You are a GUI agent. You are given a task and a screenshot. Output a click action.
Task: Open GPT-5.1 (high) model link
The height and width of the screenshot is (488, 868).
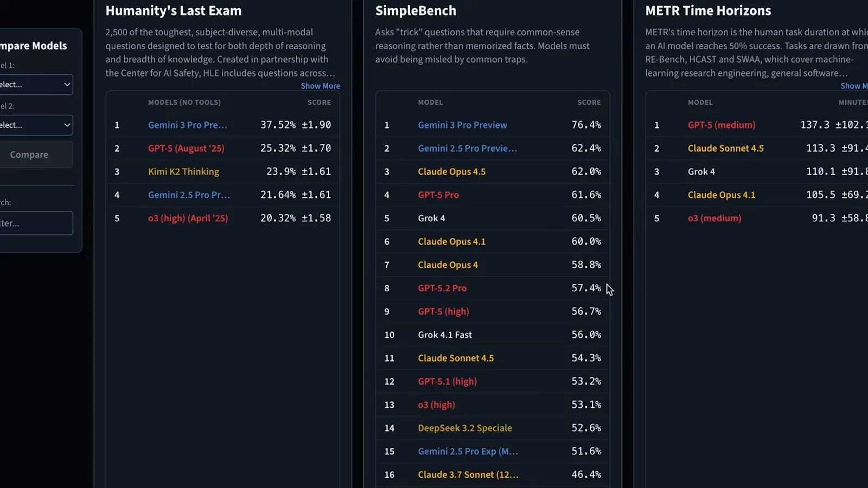tap(447, 381)
